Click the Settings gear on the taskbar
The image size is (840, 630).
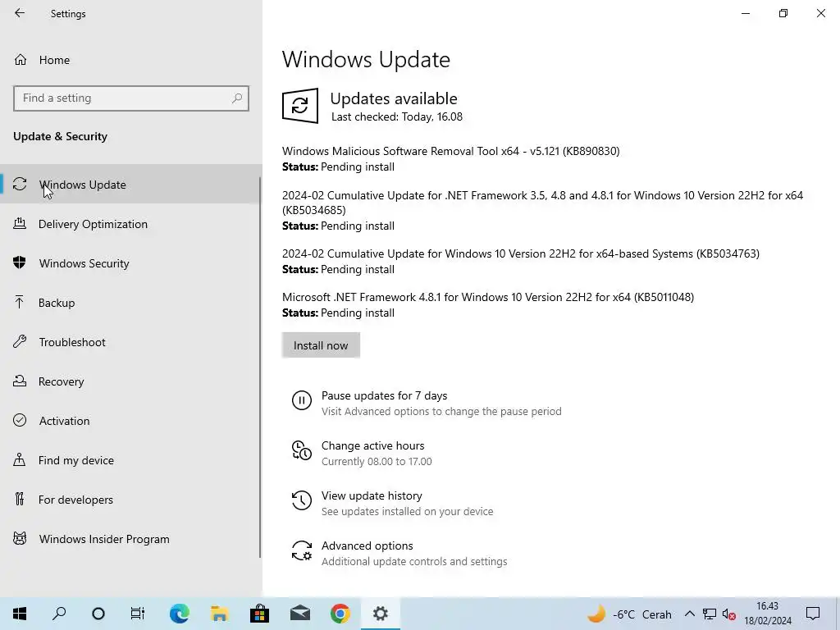pos(381,614)
